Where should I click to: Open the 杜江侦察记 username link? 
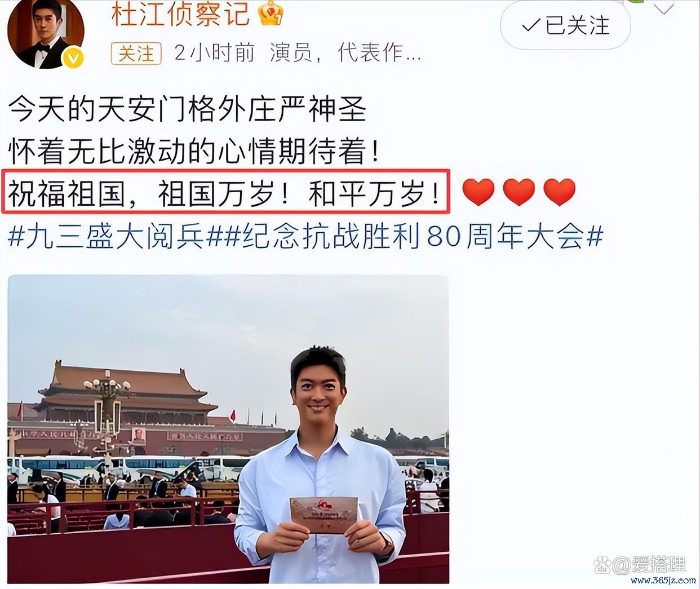point(180,14)
